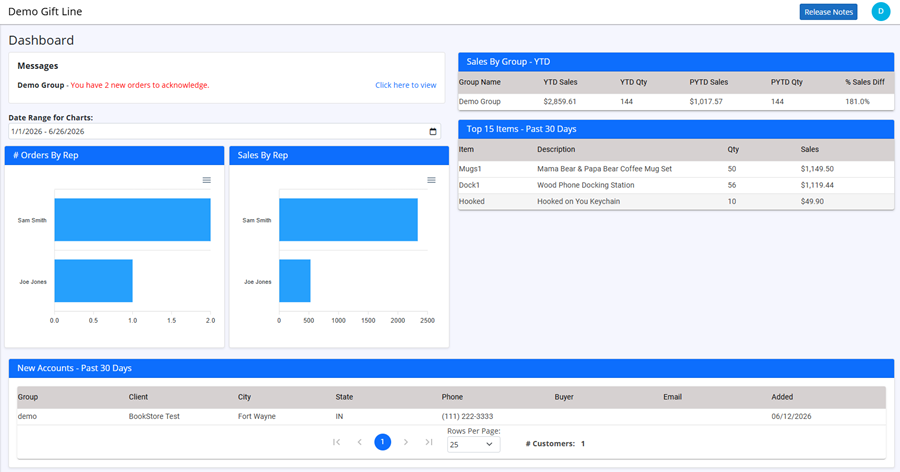900x472 pixels.
Task: Jump to last page of new accounts
Action: (x=429, y=442)
